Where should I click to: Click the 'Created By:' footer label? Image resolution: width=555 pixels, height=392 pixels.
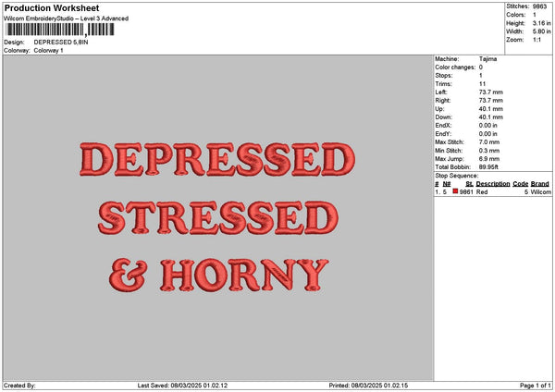[x=19, y=386]
